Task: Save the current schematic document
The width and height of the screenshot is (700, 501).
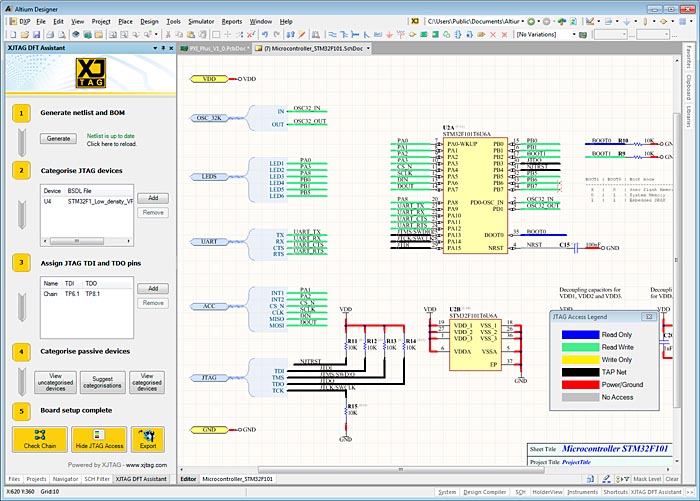Action: click(37, 34)
